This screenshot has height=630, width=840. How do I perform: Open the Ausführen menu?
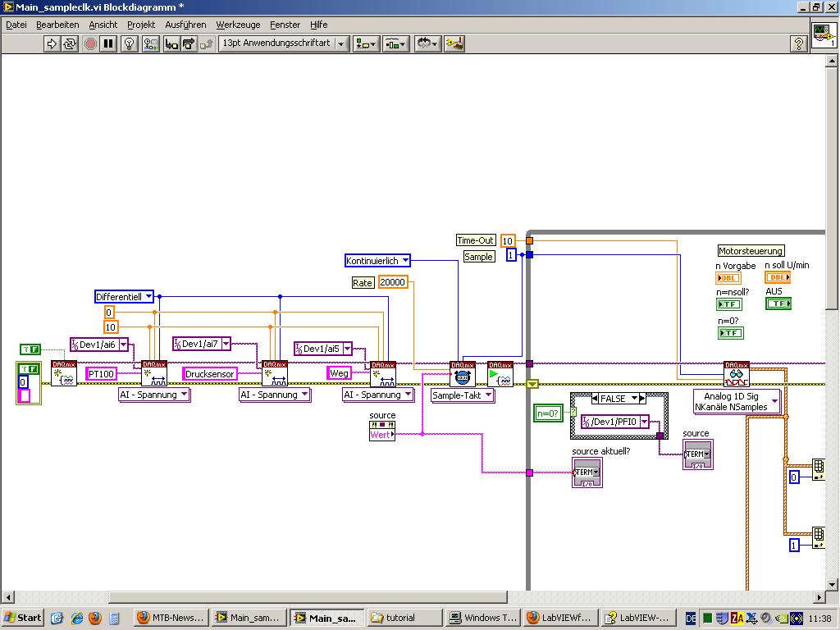[185, 25]
